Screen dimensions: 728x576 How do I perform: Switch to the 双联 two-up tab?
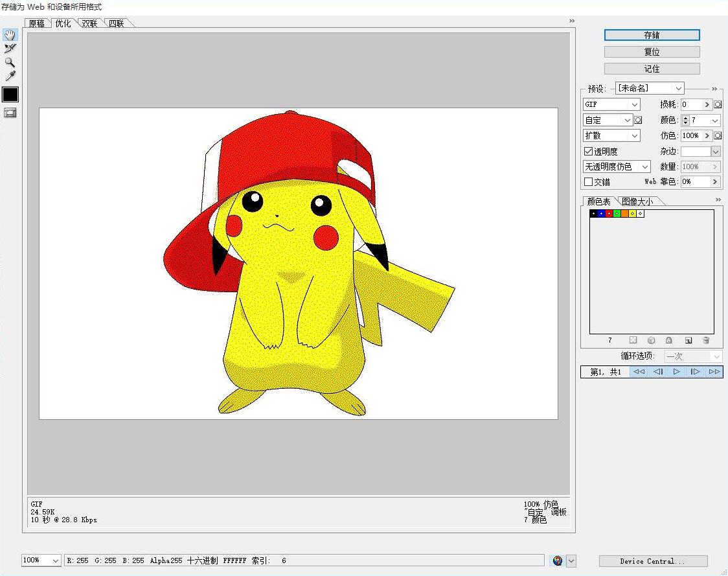coord(89,23)
